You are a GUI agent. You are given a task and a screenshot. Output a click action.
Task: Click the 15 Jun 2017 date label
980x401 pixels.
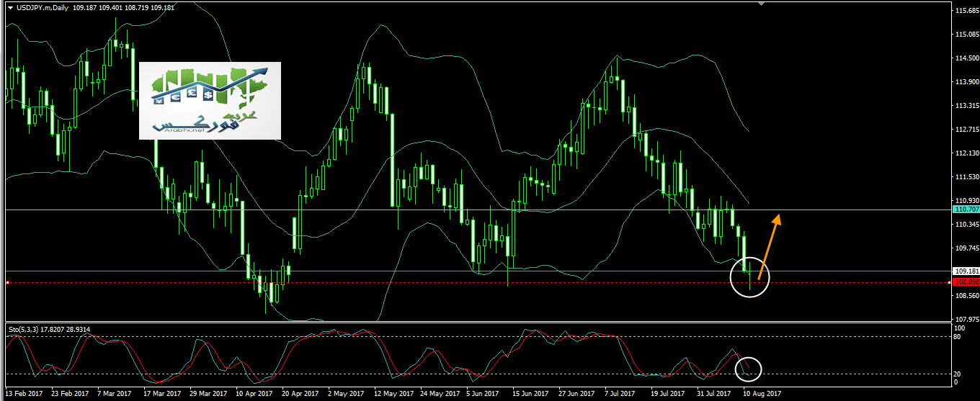(531, 395)
